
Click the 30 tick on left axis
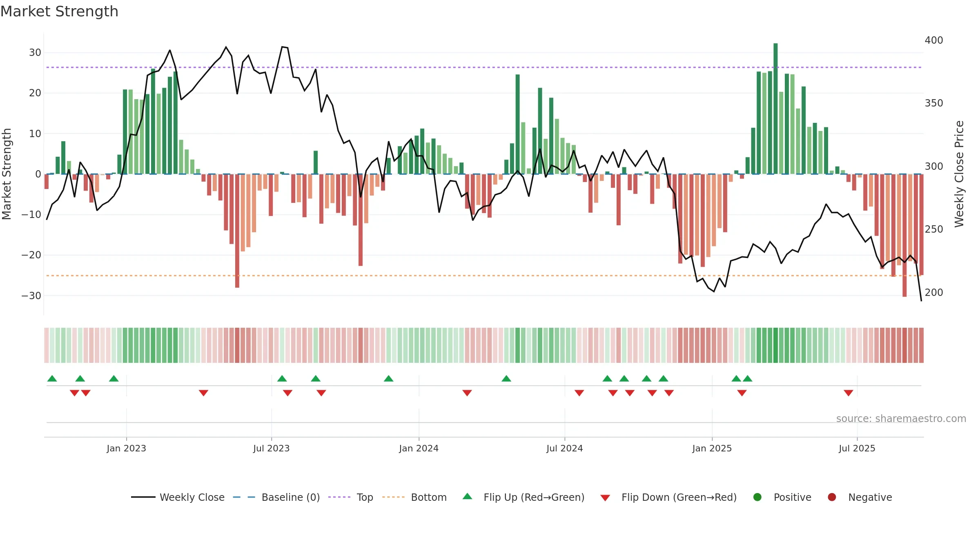tap(35, 53)
